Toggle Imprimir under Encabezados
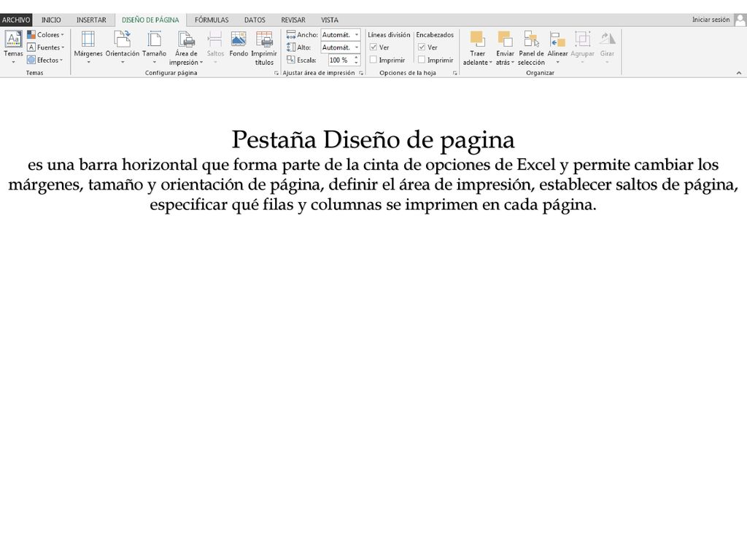747x560 pixels. (422, 60)
